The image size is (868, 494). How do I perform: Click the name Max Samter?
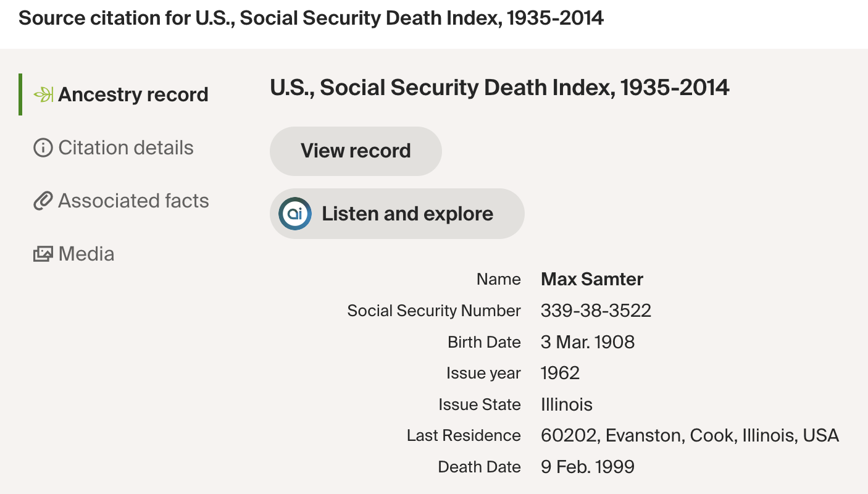[591, 279]
